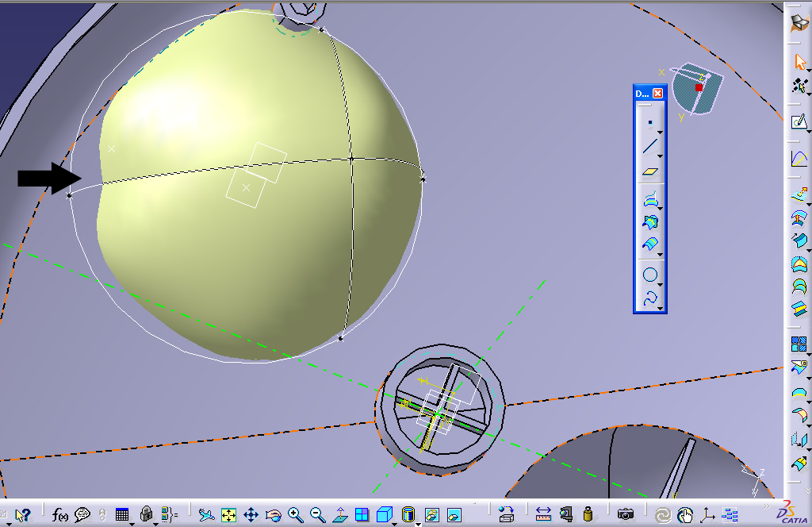Open the Point tool dropdown arrow
812x527 pixels.
tap(661, 132)
